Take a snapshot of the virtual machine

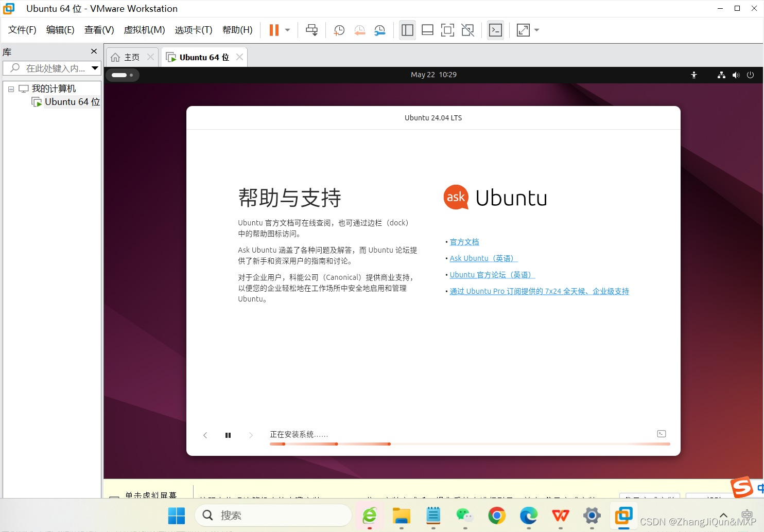(338, 30)
